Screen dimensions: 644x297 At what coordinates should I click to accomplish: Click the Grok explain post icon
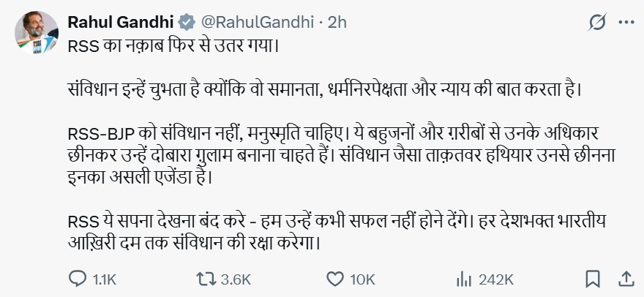tap(596, 23)
